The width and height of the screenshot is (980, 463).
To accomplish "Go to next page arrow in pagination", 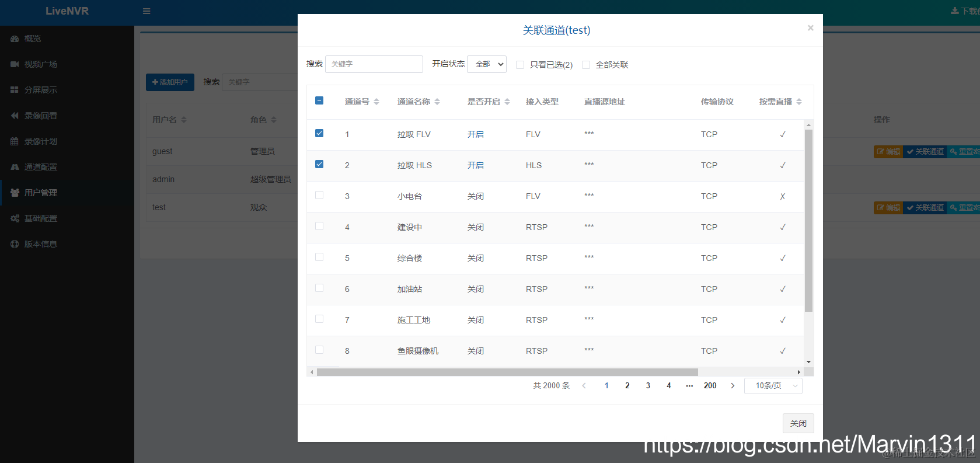I will coord(733,385).
